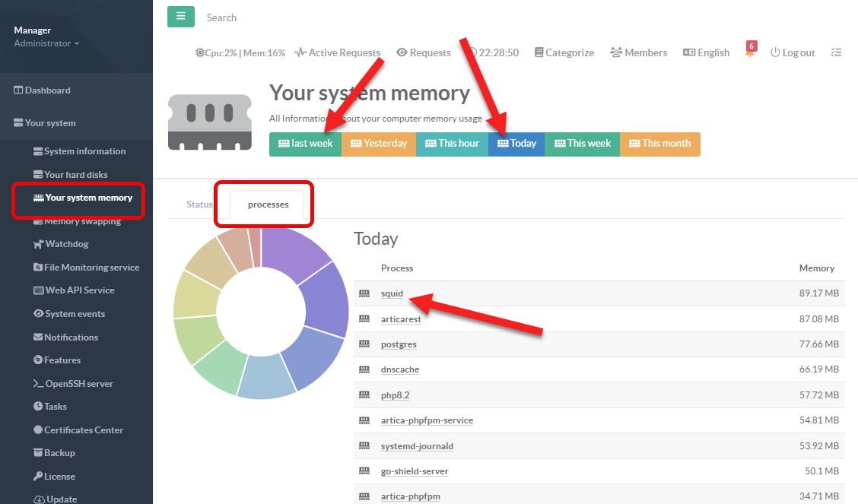Open Active Requests in top bar
858x504 pixels.
click(x=337, y=52)
